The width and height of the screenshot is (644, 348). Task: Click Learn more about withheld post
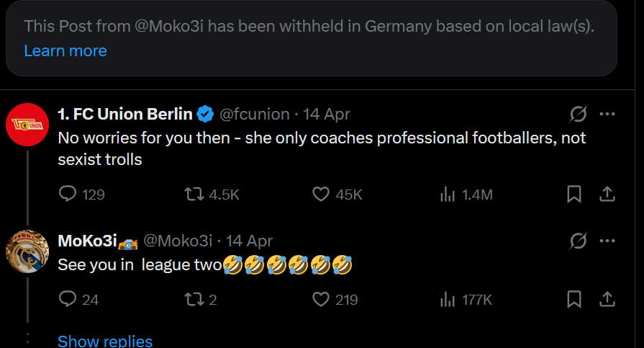click(x=65, y=50)
